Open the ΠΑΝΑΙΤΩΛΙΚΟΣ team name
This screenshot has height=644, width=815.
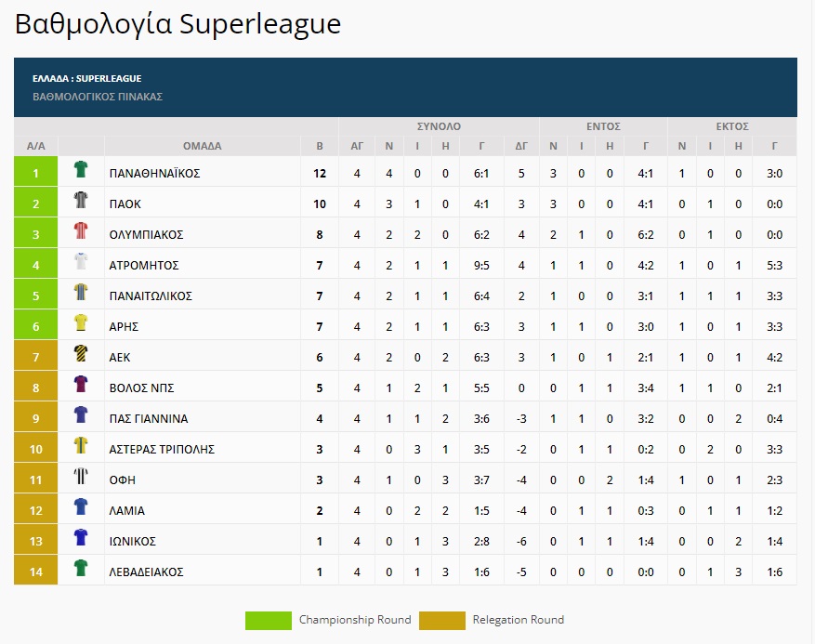click(x=151, y=296)
